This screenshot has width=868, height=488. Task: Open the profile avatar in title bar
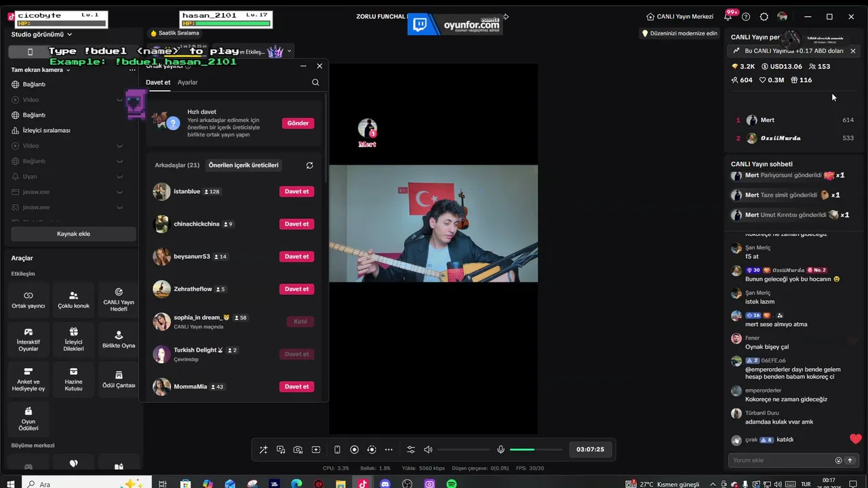[783, 16]
